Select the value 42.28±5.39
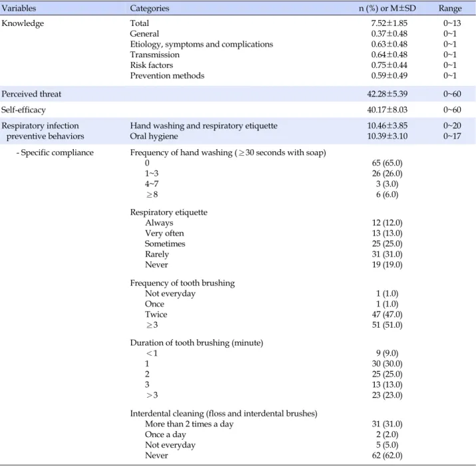 [387, 94]
